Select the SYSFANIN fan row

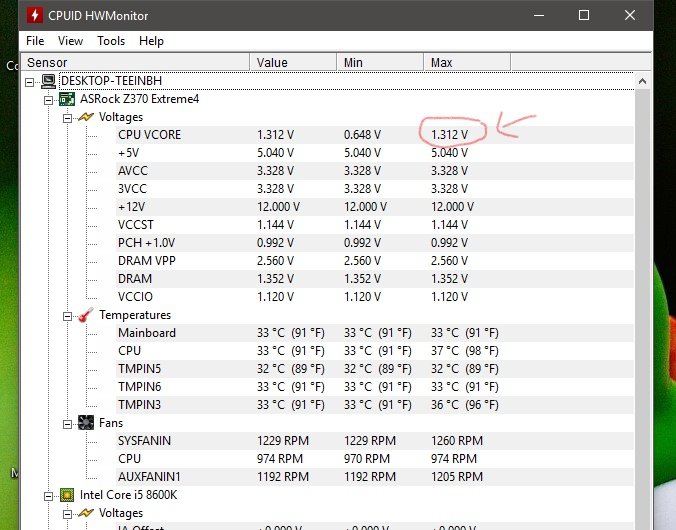click(x=374, y=441)
